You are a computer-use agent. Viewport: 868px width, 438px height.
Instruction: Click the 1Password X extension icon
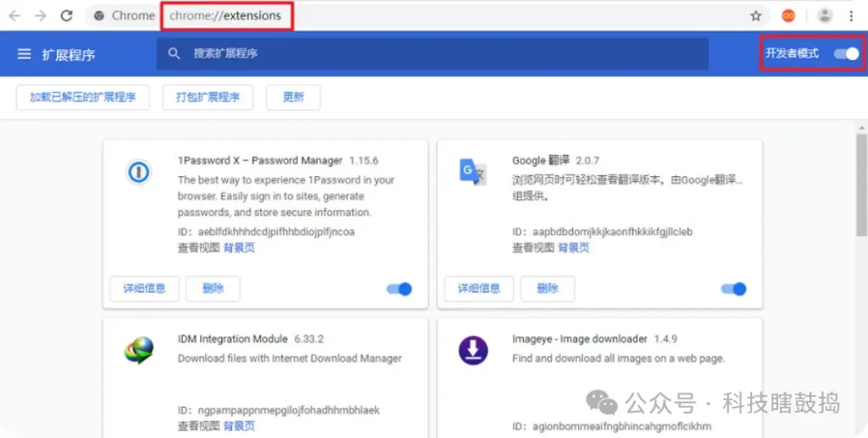coord(138,173)
